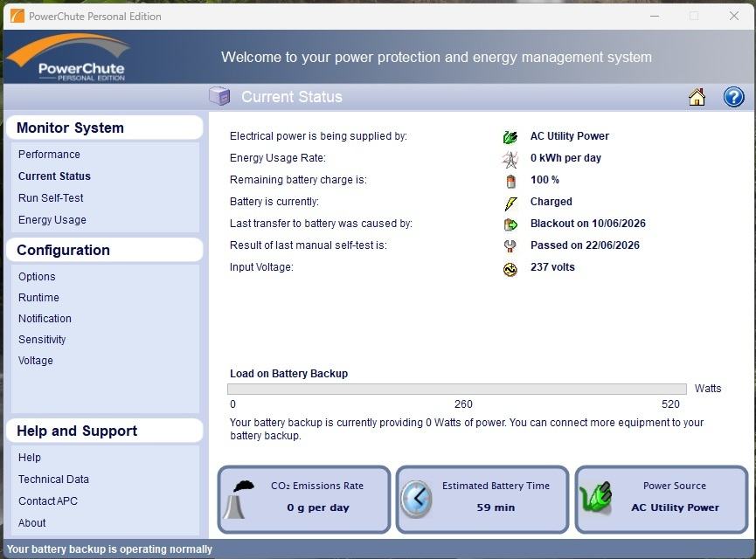
Task: Click the 'Input Voltage:' label
Action: pos(261,267)
